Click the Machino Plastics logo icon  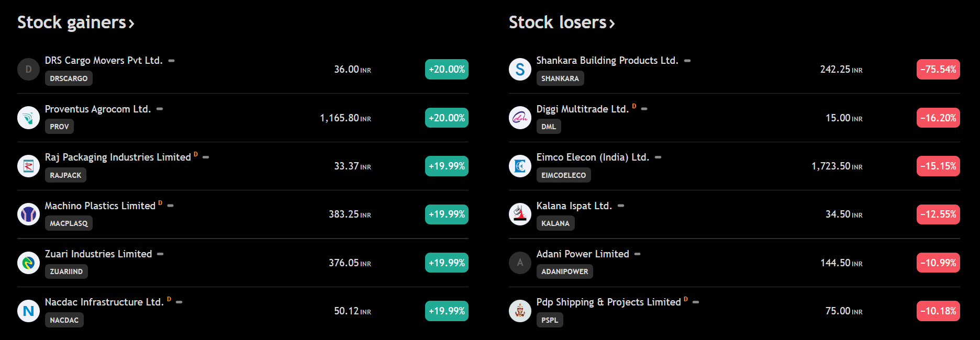(x=28, y=214)
